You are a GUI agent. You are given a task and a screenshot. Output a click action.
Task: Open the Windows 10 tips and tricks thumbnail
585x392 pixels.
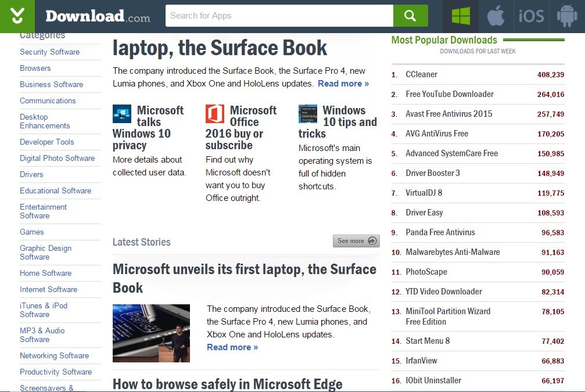(308, 114)
